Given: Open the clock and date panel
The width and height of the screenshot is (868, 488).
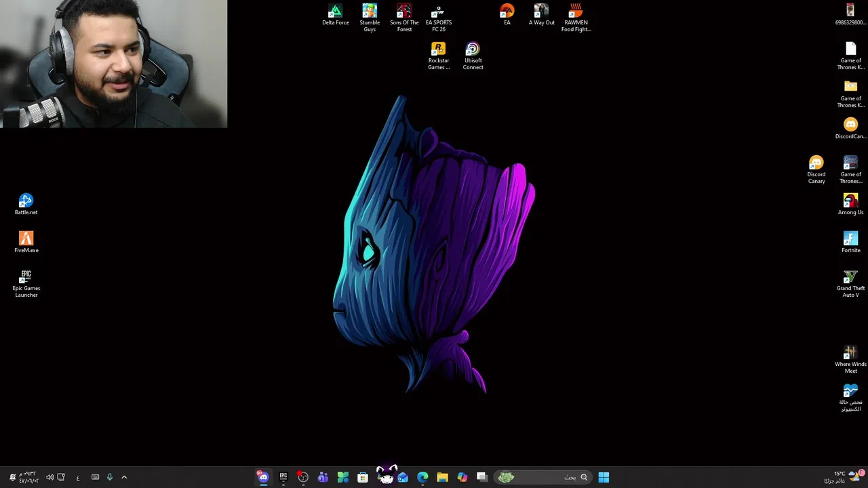Looking at the screenshot, I should pos(29,477).
